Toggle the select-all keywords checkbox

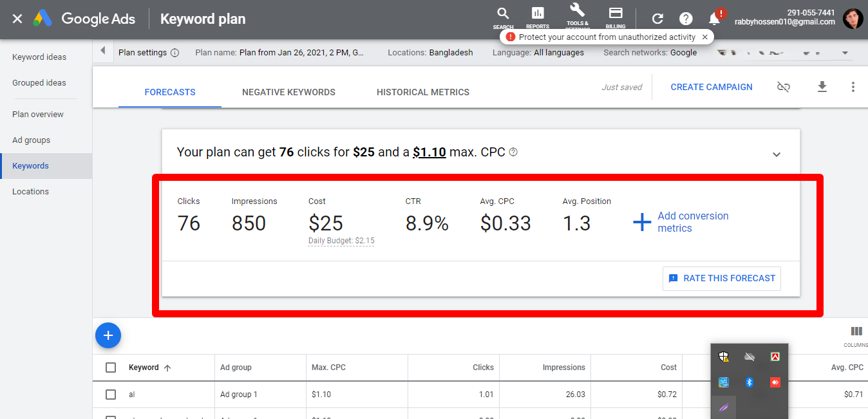tap(111, 368)
